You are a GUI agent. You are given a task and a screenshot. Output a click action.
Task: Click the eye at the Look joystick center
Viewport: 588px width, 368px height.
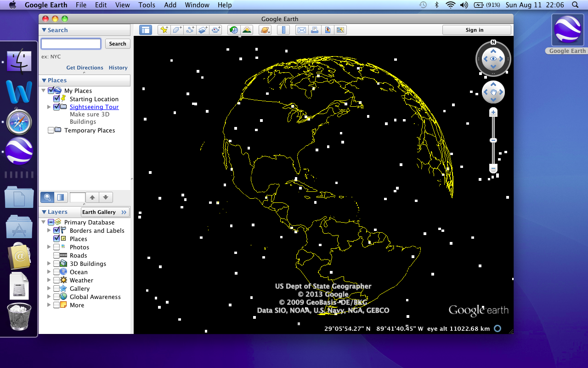(x=493, y=59)
